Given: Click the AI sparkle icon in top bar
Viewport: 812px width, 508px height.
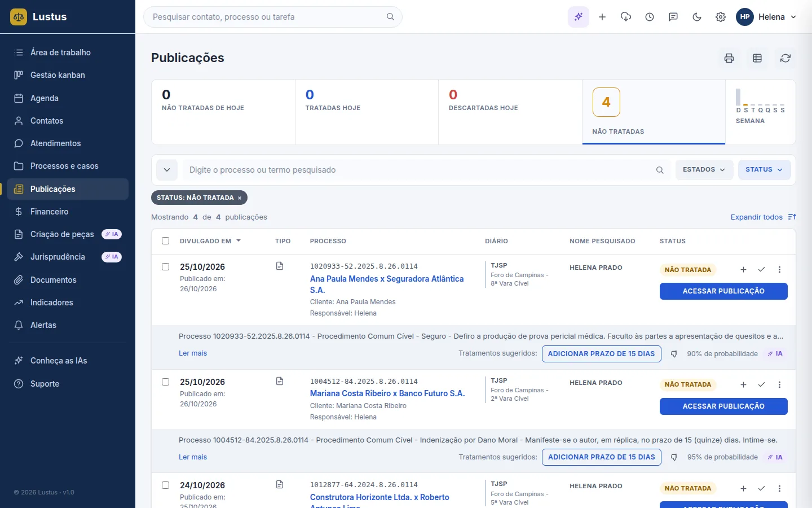Looking at the screenshot, I should (579, 17).
